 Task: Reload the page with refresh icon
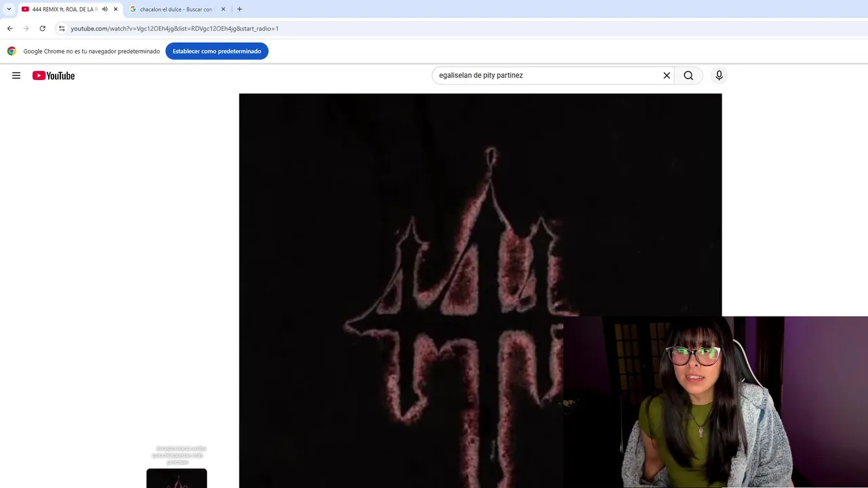coord(42,28)
